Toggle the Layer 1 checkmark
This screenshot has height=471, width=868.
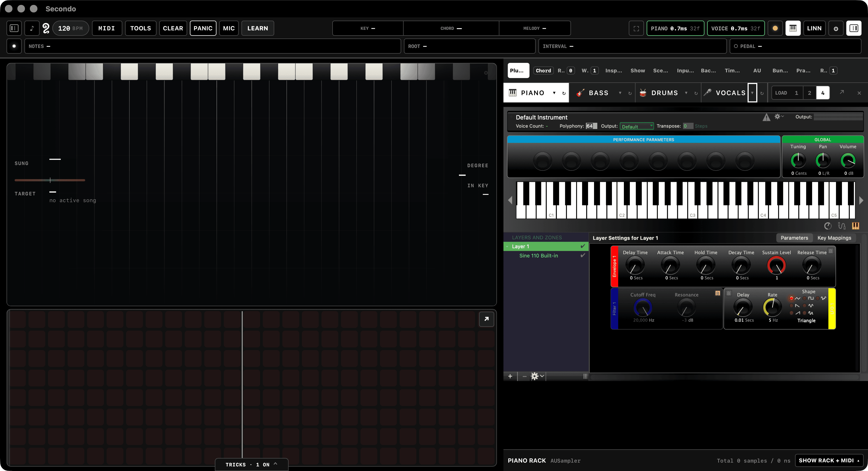tap(583, 246)
